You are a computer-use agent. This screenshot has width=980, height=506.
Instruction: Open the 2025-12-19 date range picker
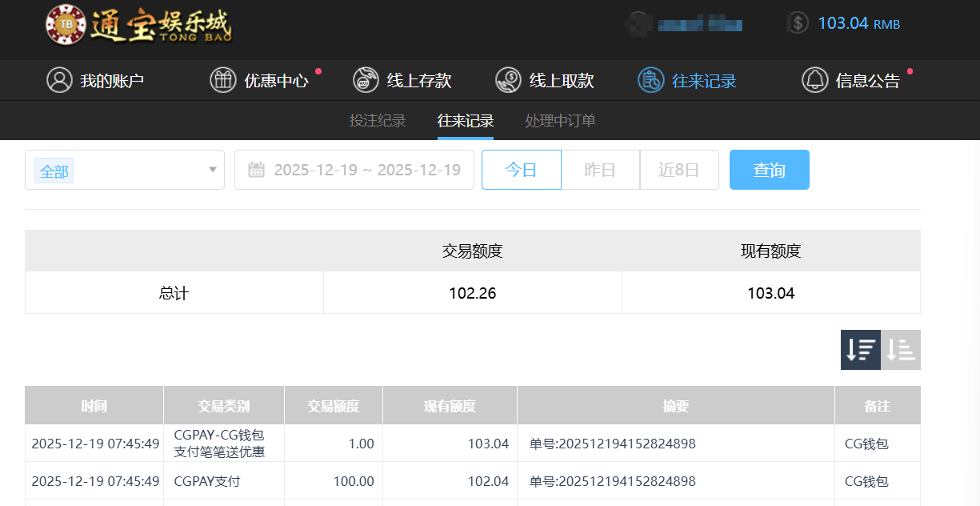click(x=366, y=170)
